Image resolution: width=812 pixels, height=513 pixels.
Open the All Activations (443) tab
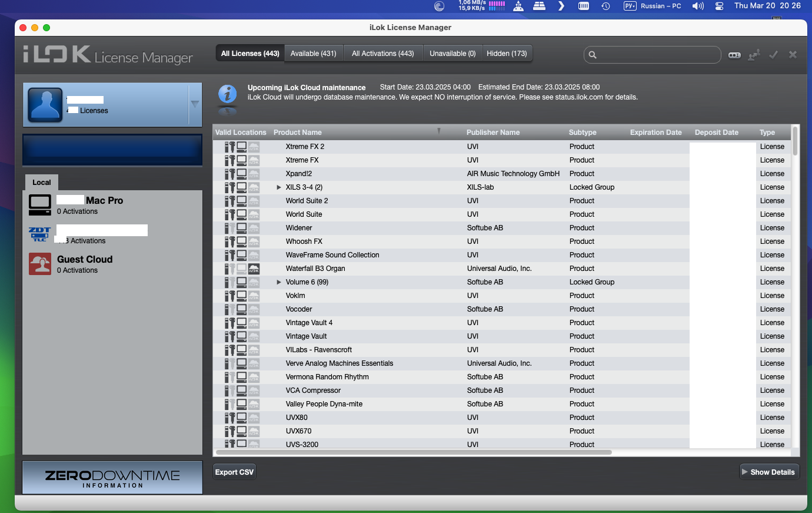tap(383, 54)
